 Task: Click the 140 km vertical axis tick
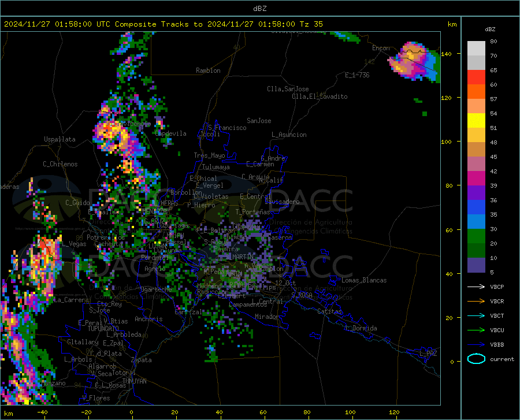(447, 54)
